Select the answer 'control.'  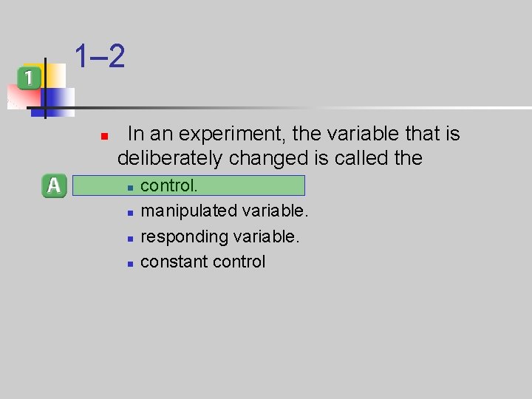click(168, 185)
